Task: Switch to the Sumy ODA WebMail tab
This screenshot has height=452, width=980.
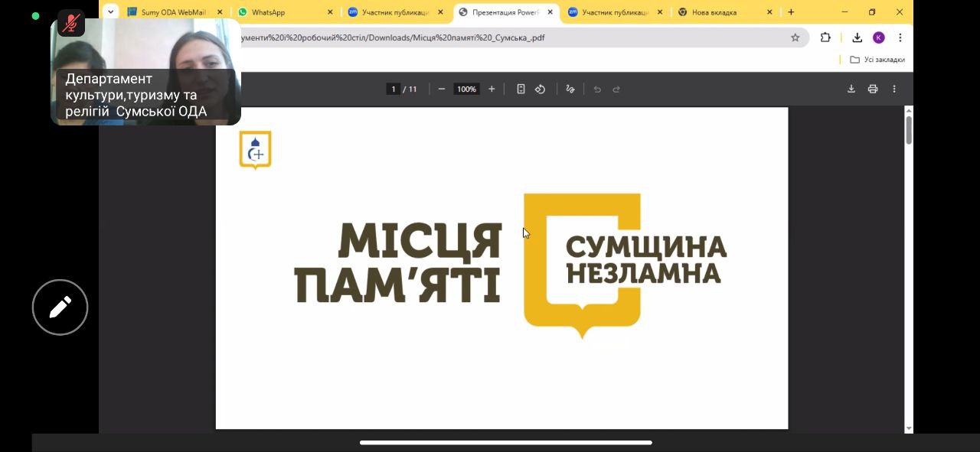Action: tap(173, 12)
